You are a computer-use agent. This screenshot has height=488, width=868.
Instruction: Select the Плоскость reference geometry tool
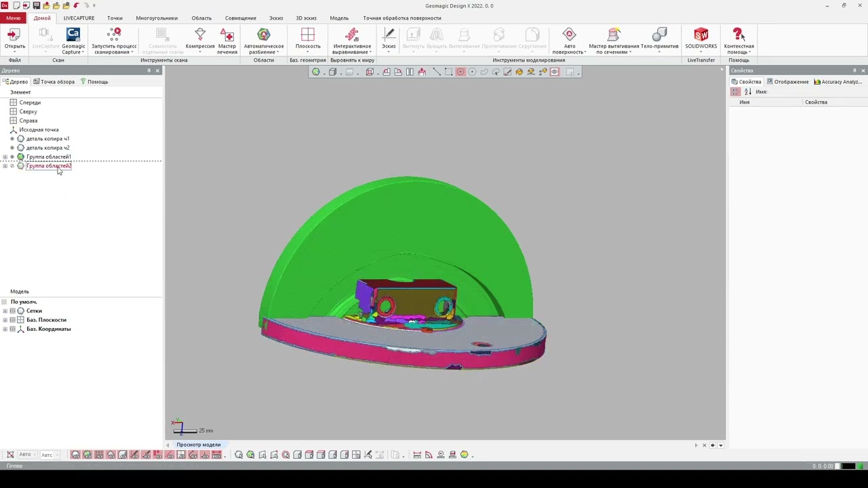click(x=308, y=40)
